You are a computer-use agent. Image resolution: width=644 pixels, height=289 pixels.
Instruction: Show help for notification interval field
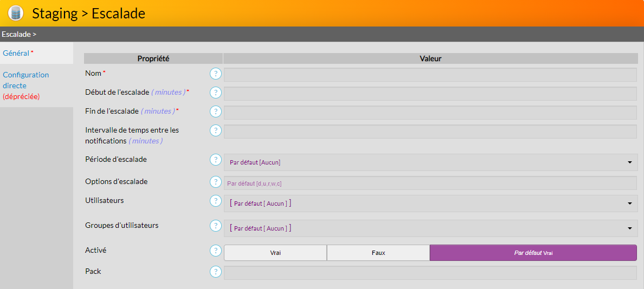[x=216, y=130]
